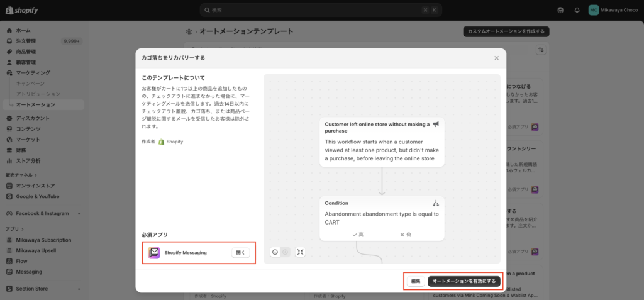Click the Condition step card in workflow
The width and height of the screenshot is (644, 300).
pos(382,218)
